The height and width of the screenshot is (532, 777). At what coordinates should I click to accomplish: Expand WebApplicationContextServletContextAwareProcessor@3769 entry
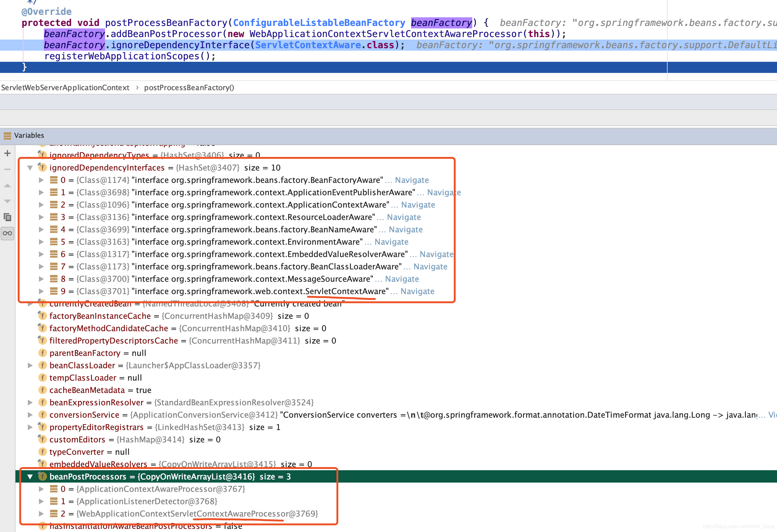41,514
